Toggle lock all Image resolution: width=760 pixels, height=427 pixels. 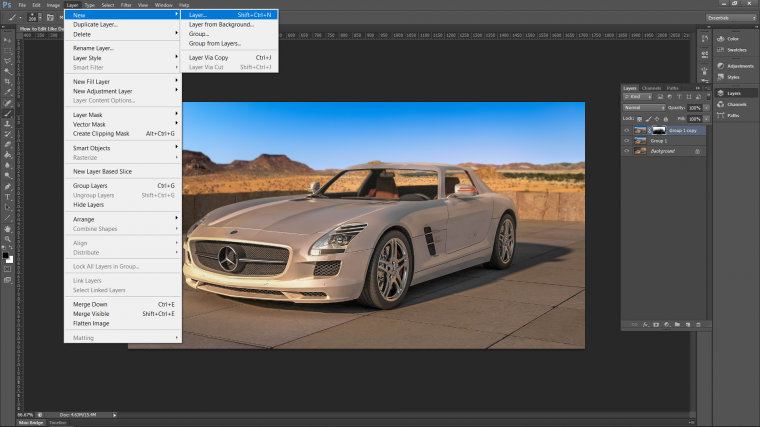pos(666,119)
